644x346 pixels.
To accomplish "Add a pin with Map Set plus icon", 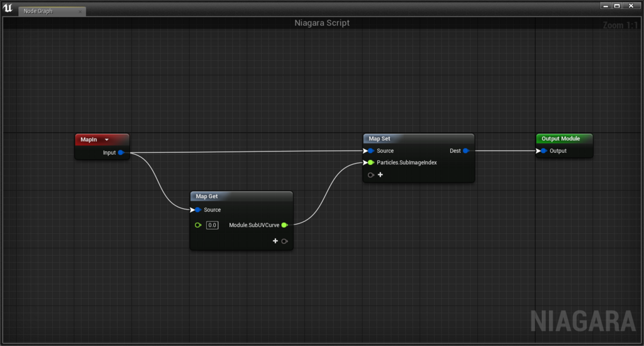I will point(380,175).
